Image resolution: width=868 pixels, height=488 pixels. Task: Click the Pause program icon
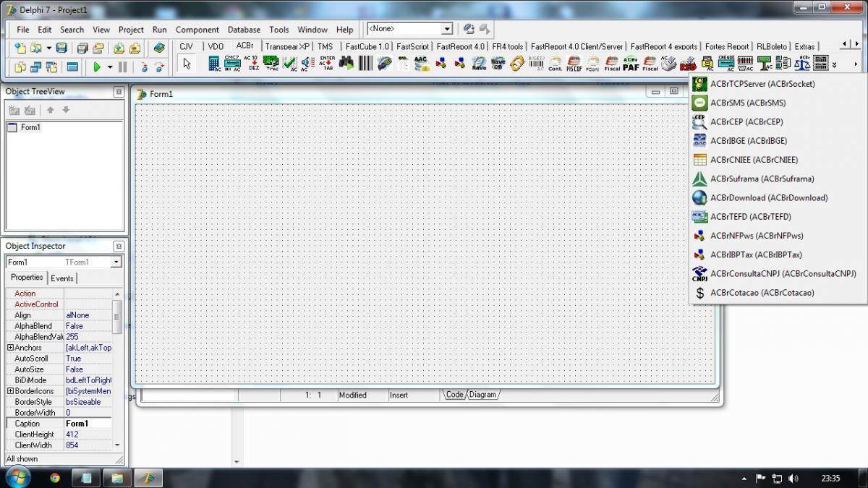pos(122,67)
